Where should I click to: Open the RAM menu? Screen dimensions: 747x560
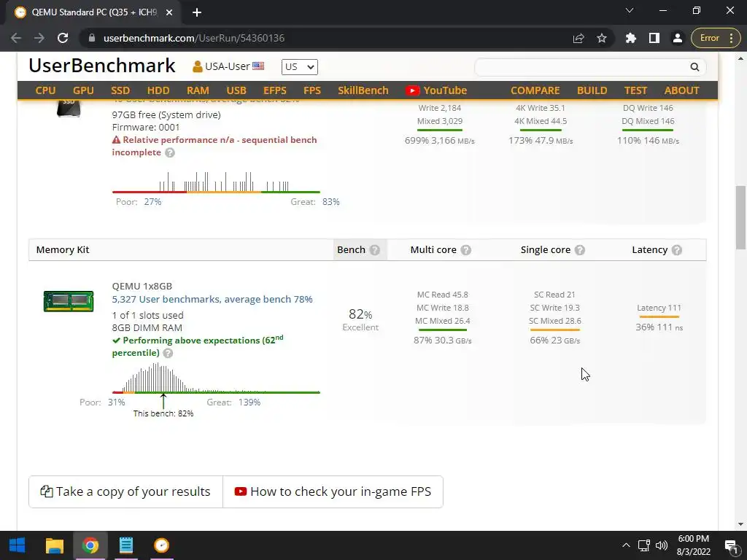[x=198, y=90]
